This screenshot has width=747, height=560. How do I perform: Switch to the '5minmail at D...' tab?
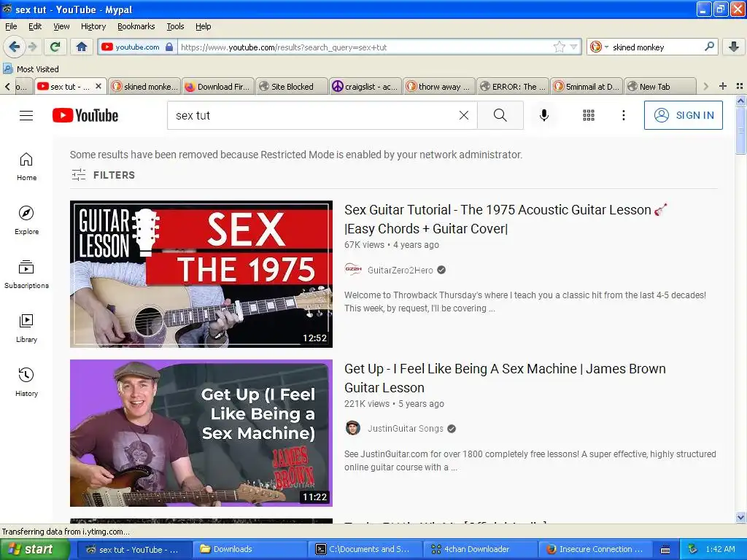click(587, 87)
